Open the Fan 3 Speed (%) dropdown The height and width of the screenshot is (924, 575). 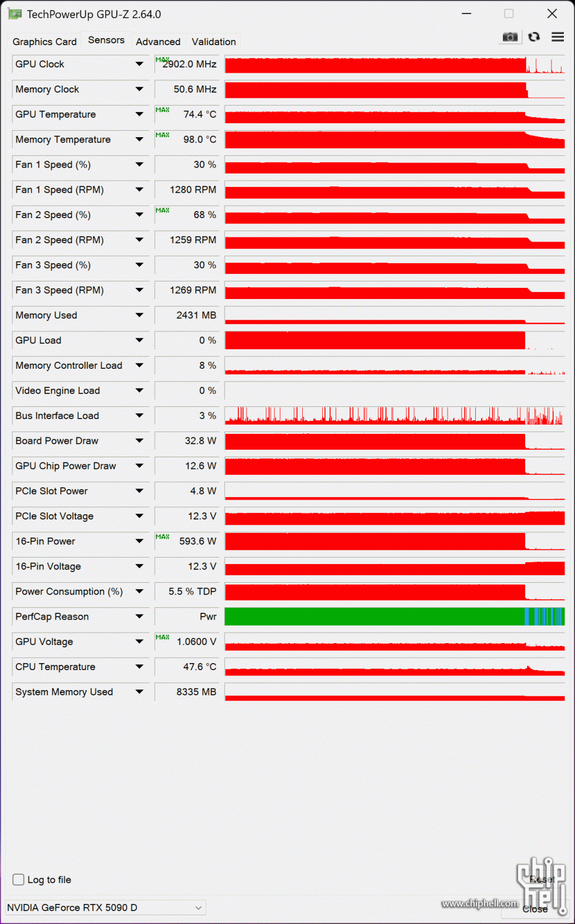point(139,265)
